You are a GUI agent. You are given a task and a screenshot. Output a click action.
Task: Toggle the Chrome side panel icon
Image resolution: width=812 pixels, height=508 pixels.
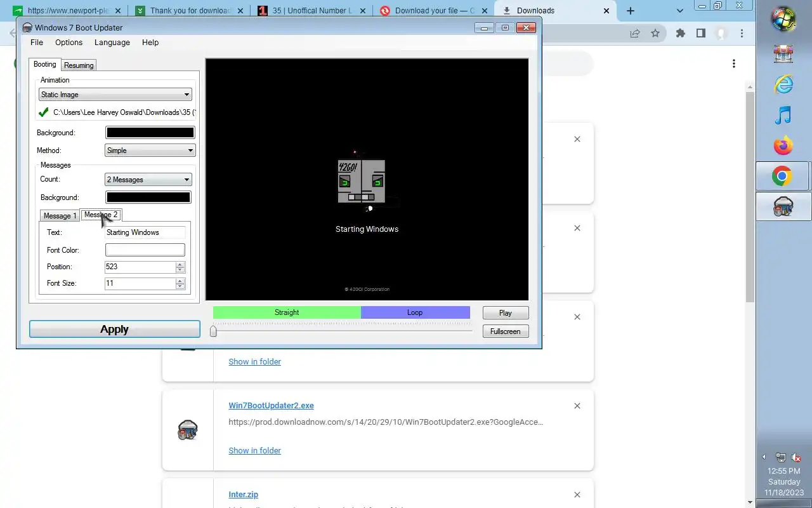(701, 34)
